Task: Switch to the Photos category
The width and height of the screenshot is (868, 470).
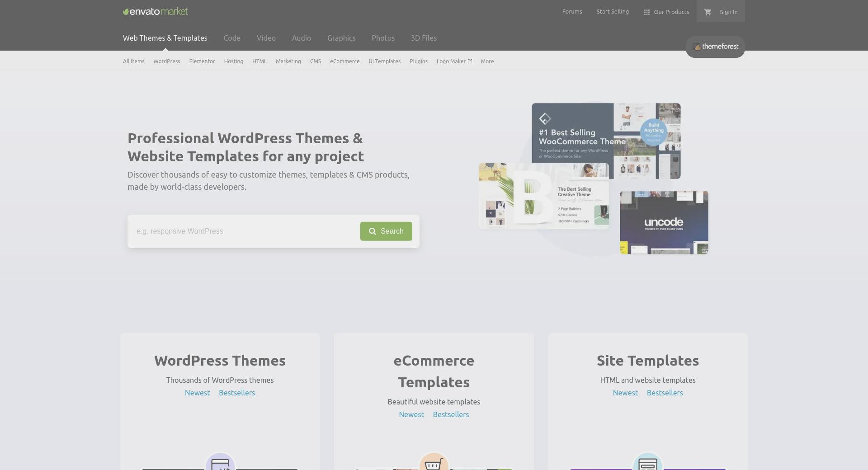Action: pyautogui.click(x=383, y=38)
